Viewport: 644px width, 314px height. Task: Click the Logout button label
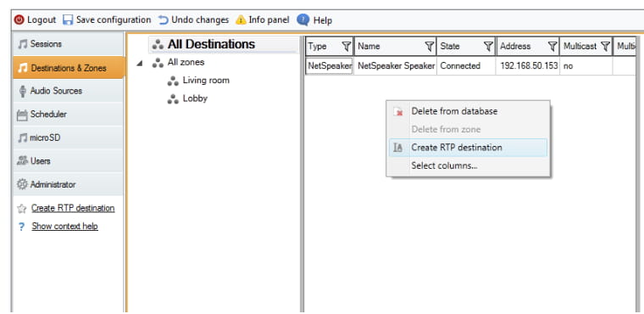pos(42,20)
